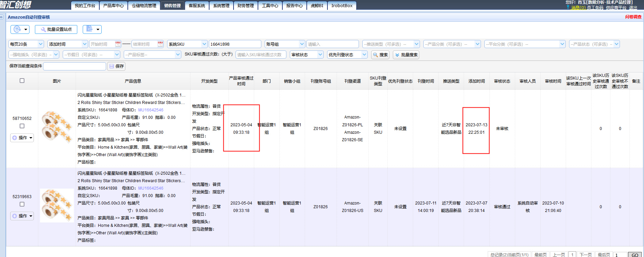Open the export file icon dropdown
Screen dimensions: 644x257
[92, 29]
